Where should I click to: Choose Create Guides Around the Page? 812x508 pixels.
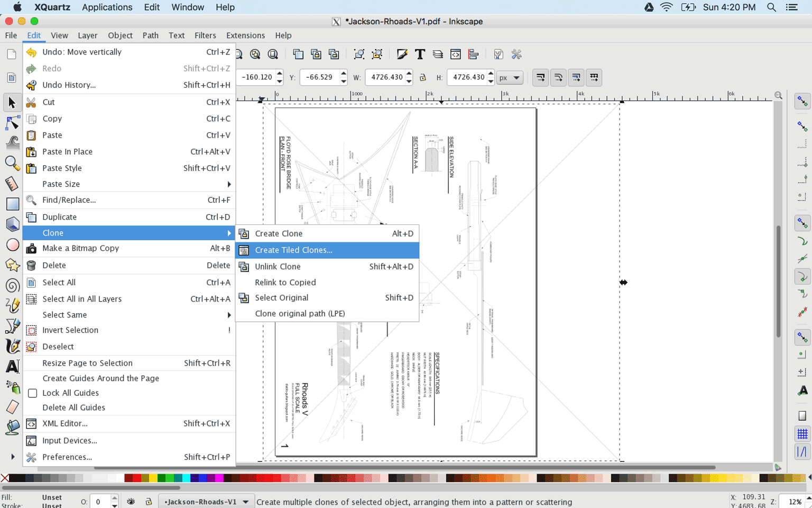pyautogui.click(x=129, y=378)
